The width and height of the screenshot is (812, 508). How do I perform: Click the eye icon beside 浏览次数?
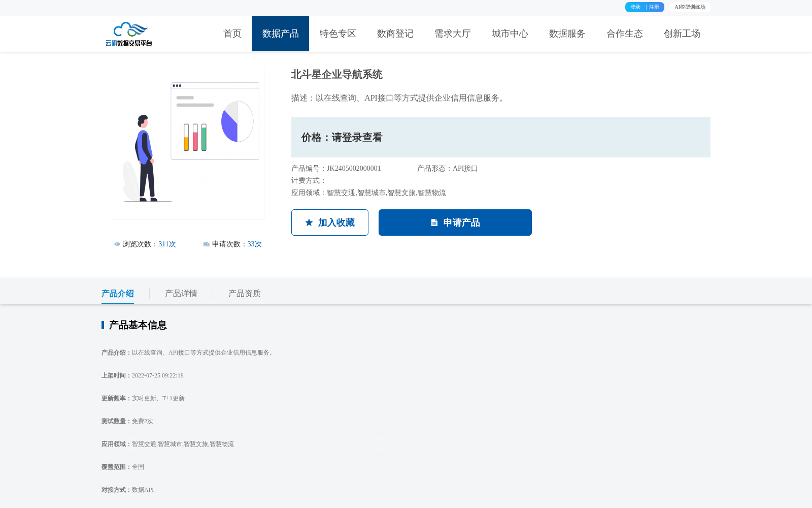[117, 244]
